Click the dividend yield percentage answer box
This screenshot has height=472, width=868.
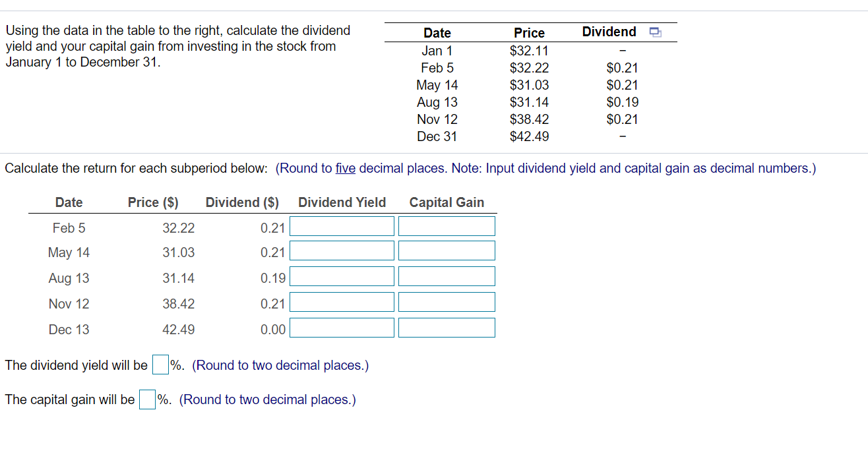(x=160, y=365)
